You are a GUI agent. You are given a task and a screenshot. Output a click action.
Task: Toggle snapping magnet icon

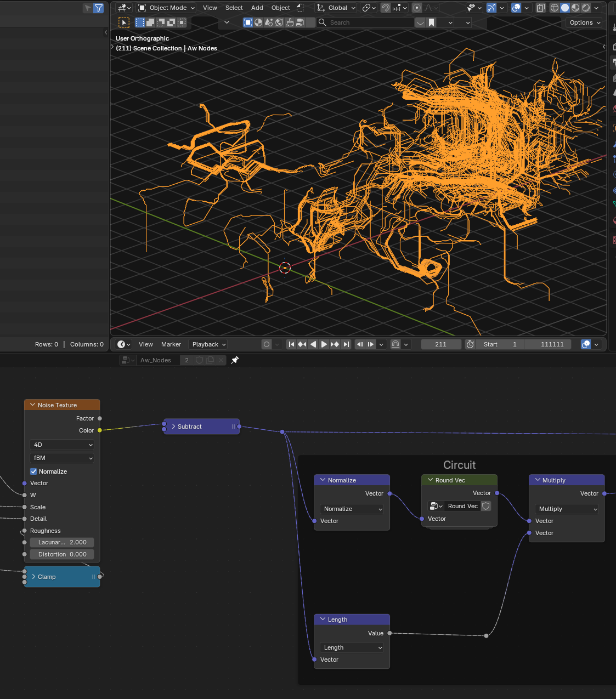386,8
